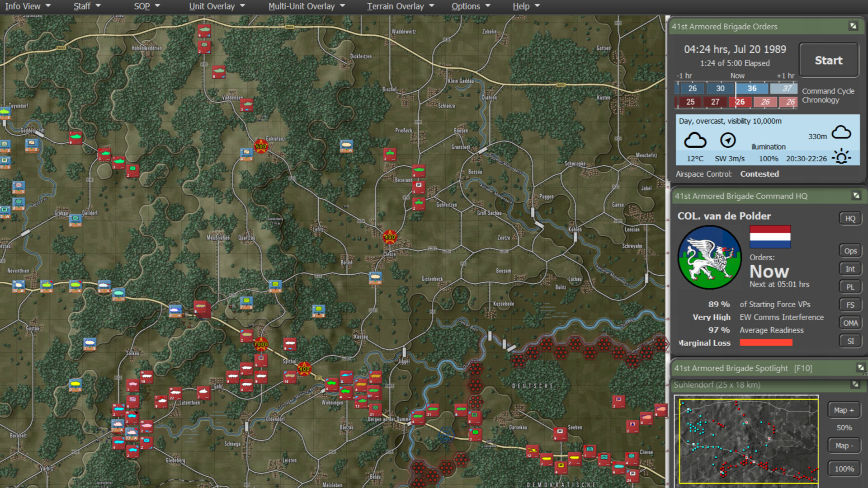
Task: Select the 400 marker near Clenze
Action: coord(390,237)
